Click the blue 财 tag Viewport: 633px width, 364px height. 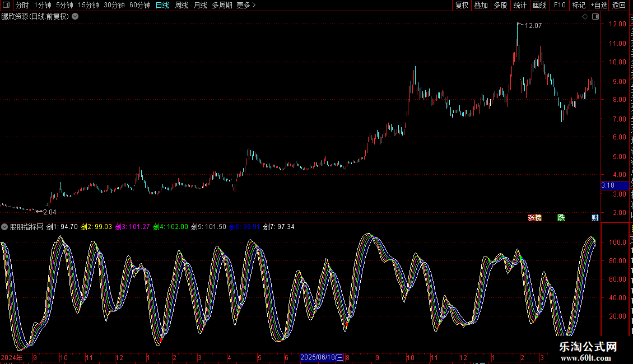click(595, 217)
